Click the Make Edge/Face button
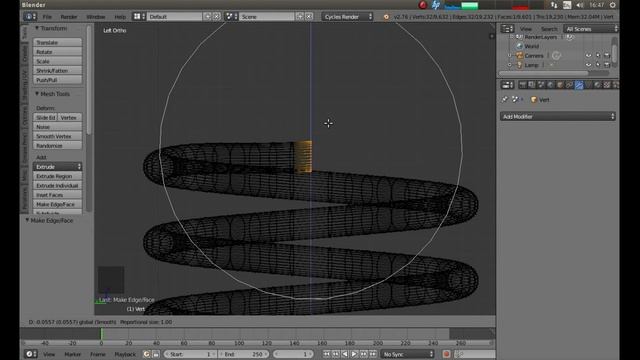This screenshot has width=640, height=360. click(x=57, y=204)
